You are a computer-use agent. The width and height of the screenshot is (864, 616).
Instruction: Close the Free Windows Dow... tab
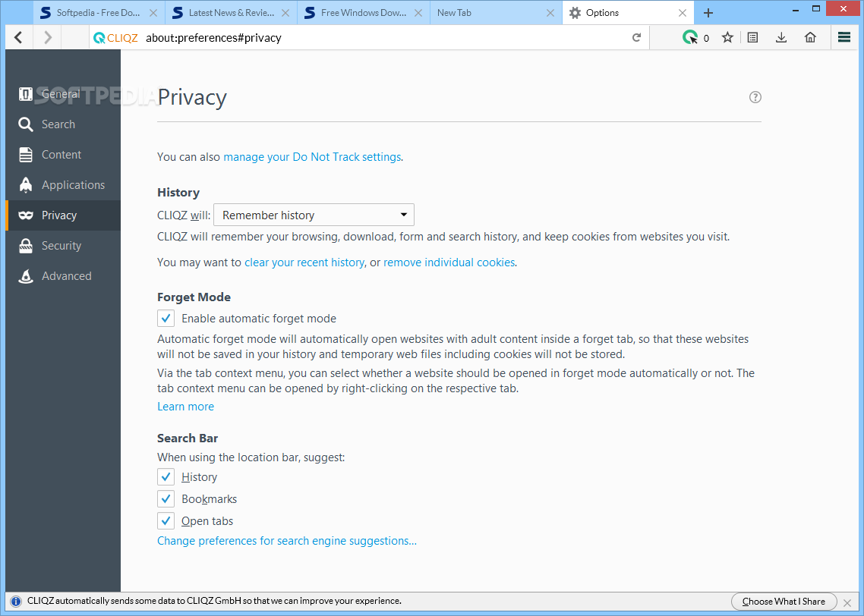coord(418,13)
